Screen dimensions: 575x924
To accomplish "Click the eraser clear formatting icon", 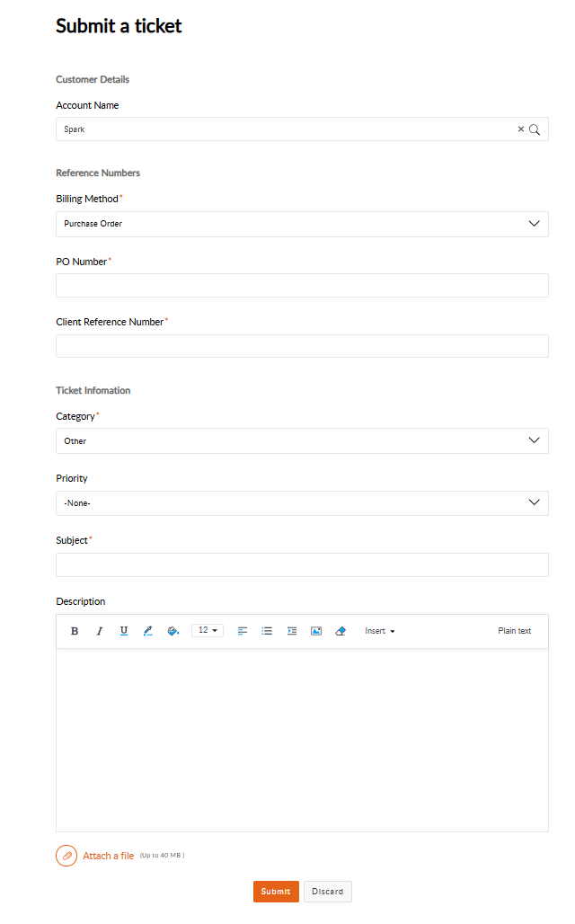I will coord(341,631).
